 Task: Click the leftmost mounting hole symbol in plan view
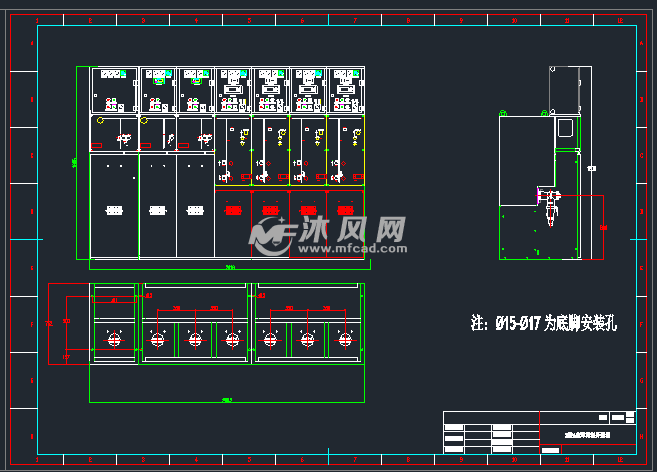pos(115,340)
